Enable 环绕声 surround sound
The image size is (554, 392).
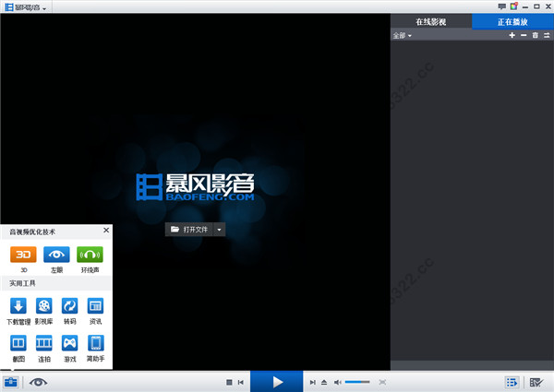[x=90, y=255]
